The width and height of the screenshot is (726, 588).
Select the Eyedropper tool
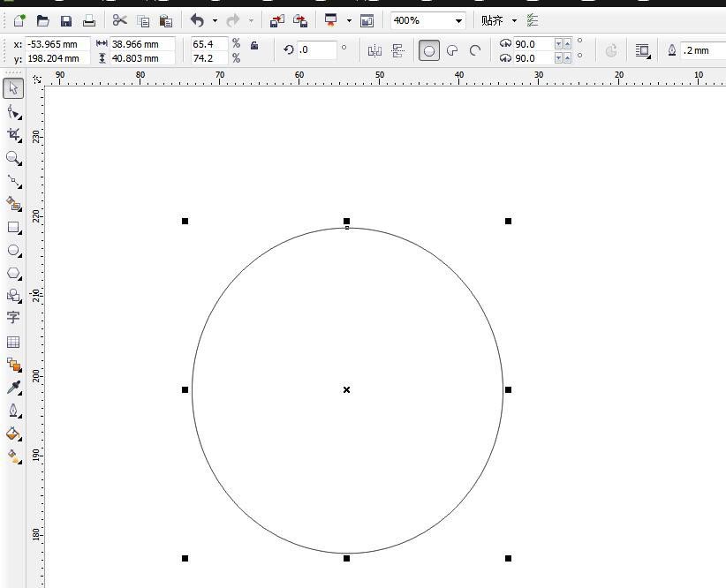[14, 388]
